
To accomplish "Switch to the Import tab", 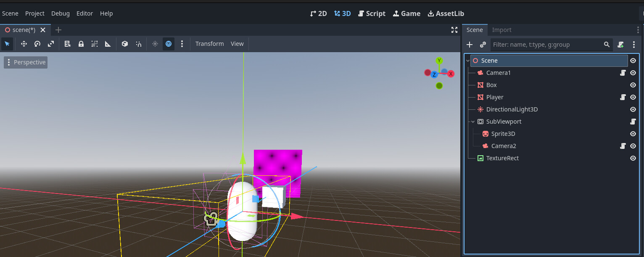I will [501, 30].
